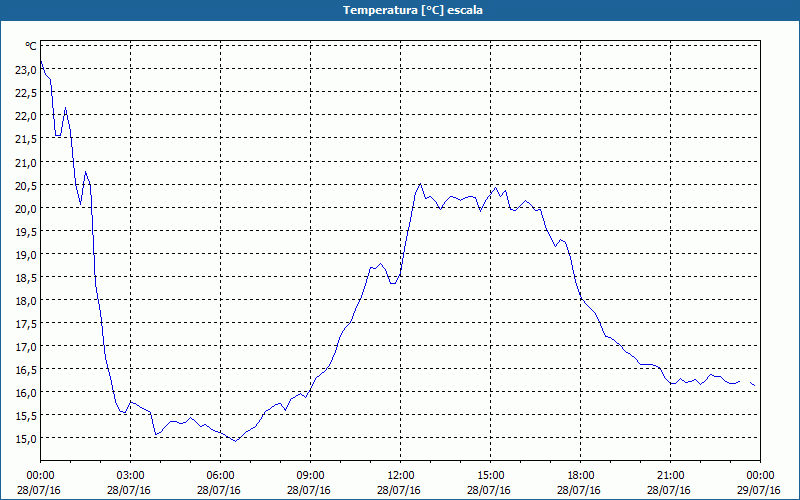Select the 21,0 y-axis label
The image size is (800, 500).
[26, 163]
